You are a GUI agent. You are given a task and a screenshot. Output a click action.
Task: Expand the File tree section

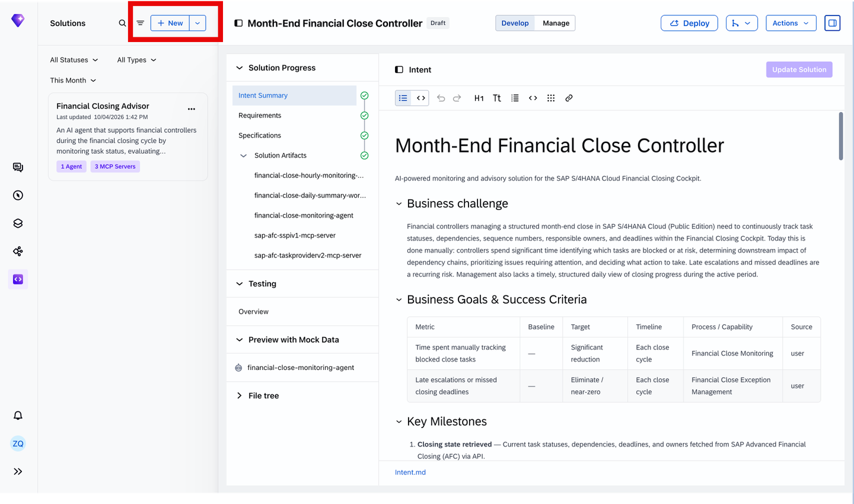tap(240, 395)
